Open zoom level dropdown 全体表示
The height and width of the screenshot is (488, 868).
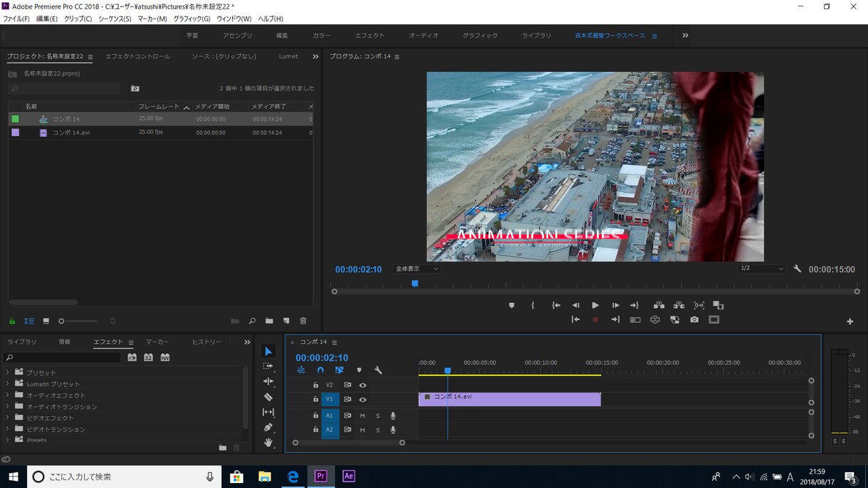pos(417,269)
